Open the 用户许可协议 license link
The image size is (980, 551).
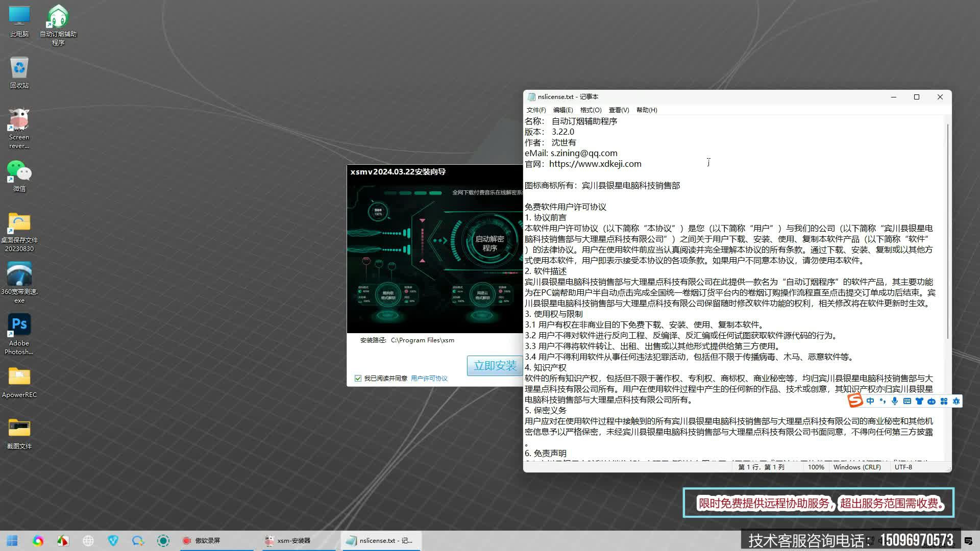point(429,378)
